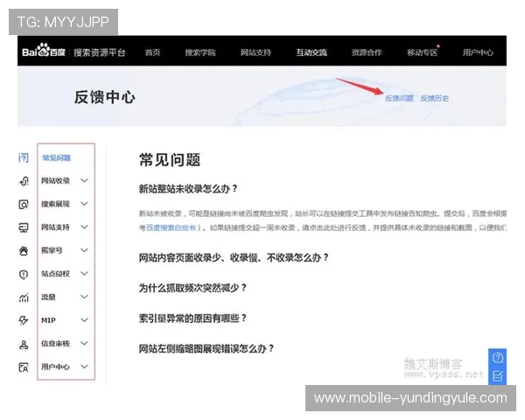Click the 熊掌号 paw icon in sidebar
The height and width of the screenshot is (420, 525).
pyautogui.click(x=24, y=250)
